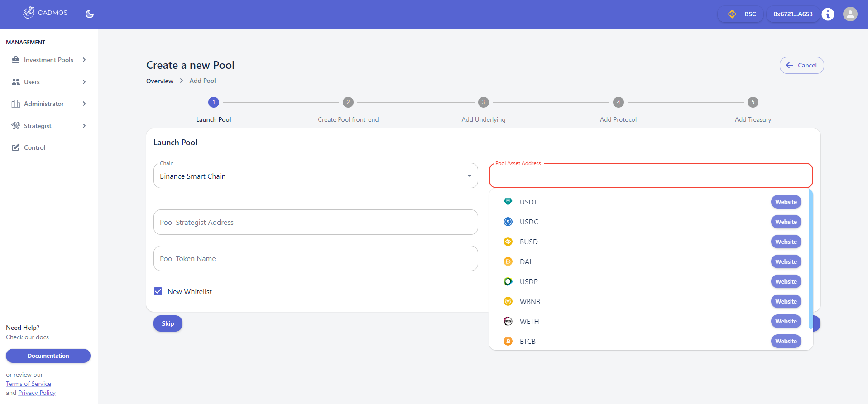The width and height of the screenshot is (868, 404).
Task: Select the Add Underlying step label
Action: pyautogui.click(x=484, y=119)
